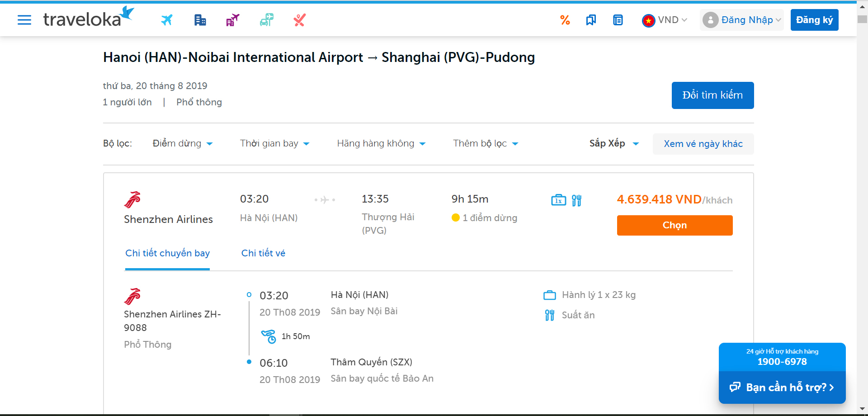This screenshot has height=416, width=868.
Task: Click the yellow stopover dot icon
Action: click(x=456, y=217)
